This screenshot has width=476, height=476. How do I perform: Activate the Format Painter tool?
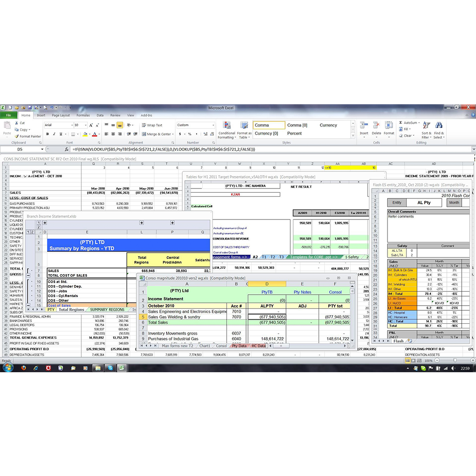(28, 136)
